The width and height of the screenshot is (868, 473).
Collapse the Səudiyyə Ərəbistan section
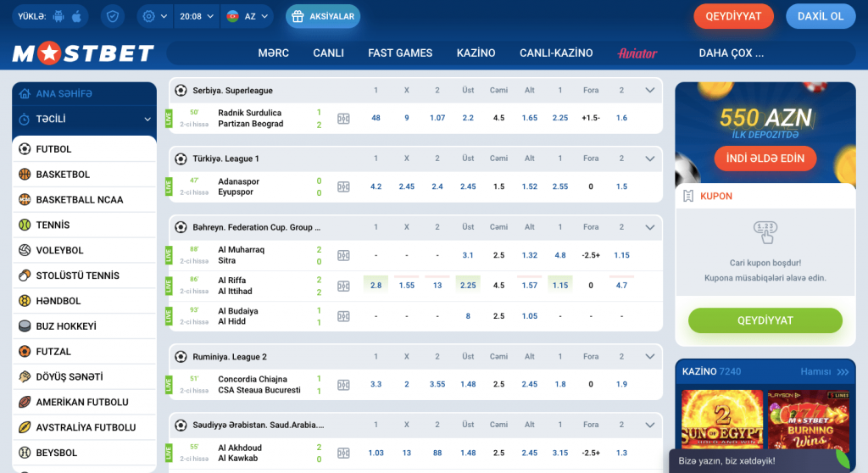point(650,426)
